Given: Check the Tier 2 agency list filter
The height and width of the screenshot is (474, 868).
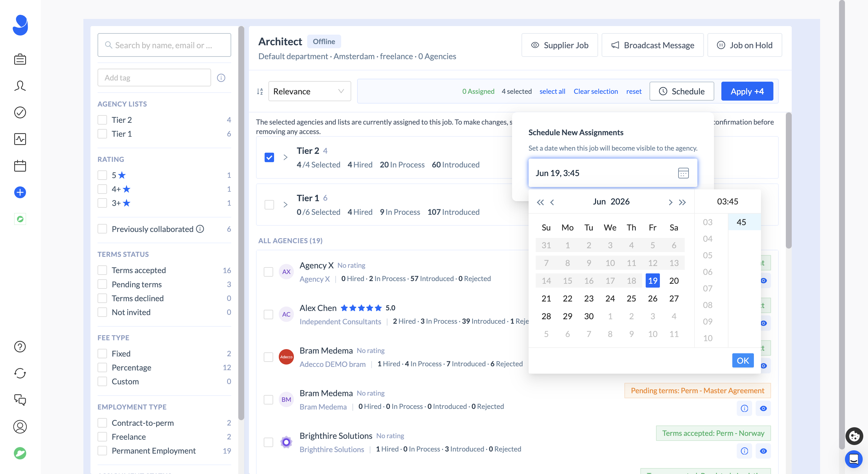Looking at the screenshot, I should [x=102, y=120].
